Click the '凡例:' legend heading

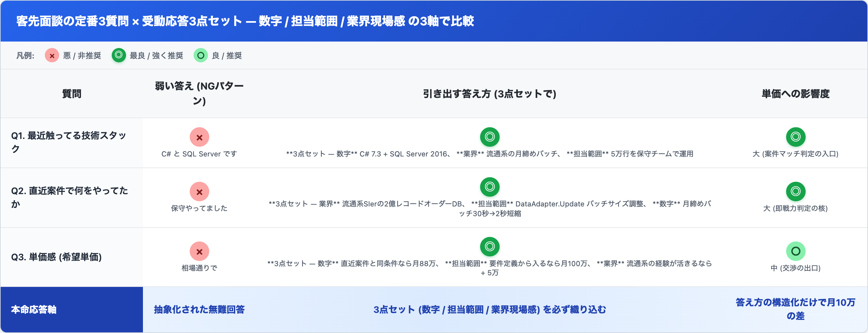(x=25, y=55)
